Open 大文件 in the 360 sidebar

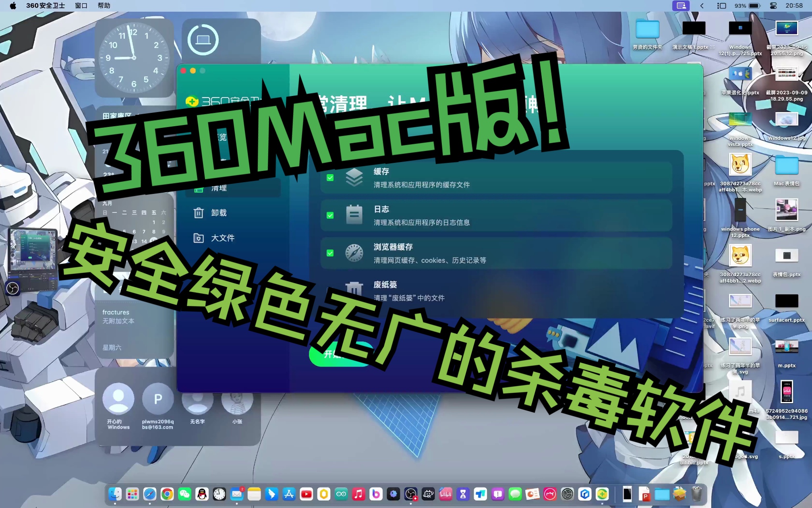click(x=222, y=238)
